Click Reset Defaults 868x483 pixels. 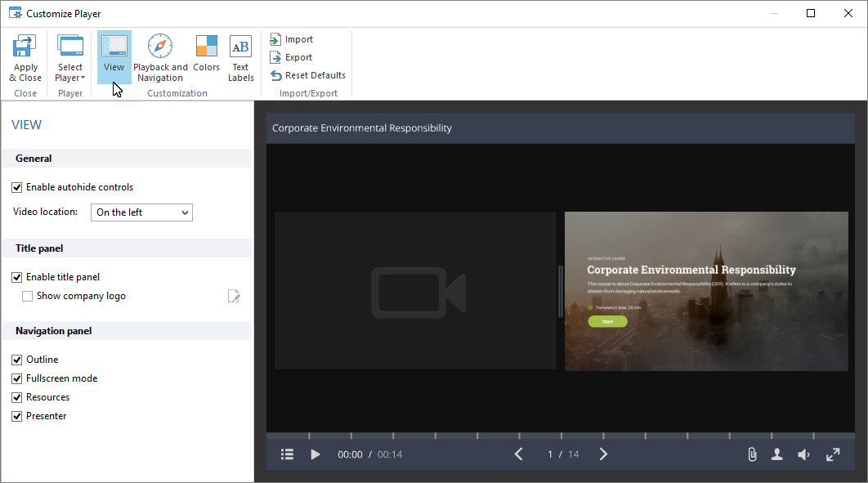(308, 75)
